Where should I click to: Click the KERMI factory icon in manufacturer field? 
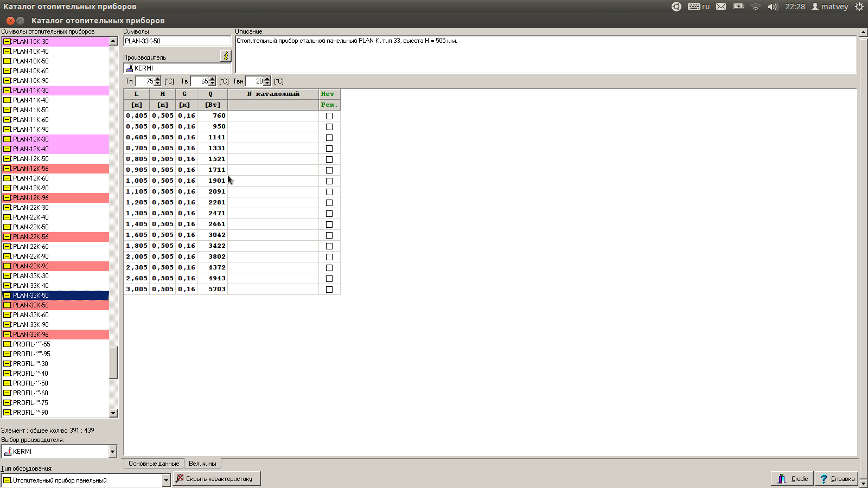[x=129, y=68]
